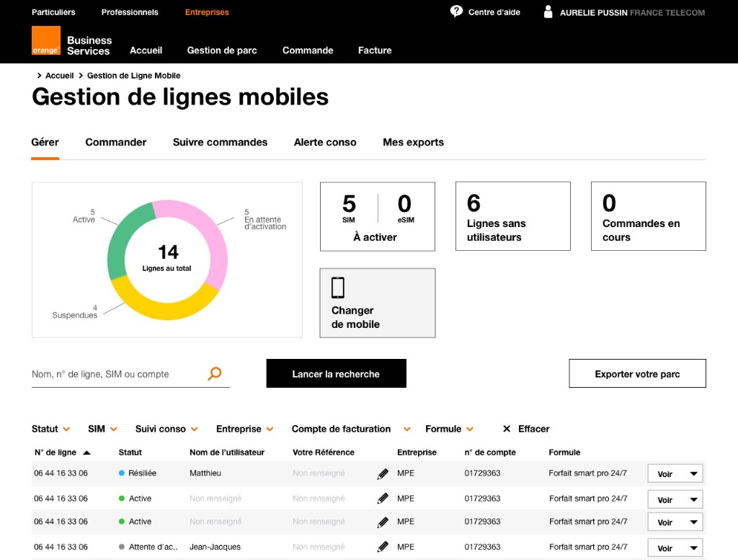Image resolution: width=738 pixels, height=560 pixels.
Task: Click the pencil icon to edit Matthieu's reference
Action: [x=383, y=473]
